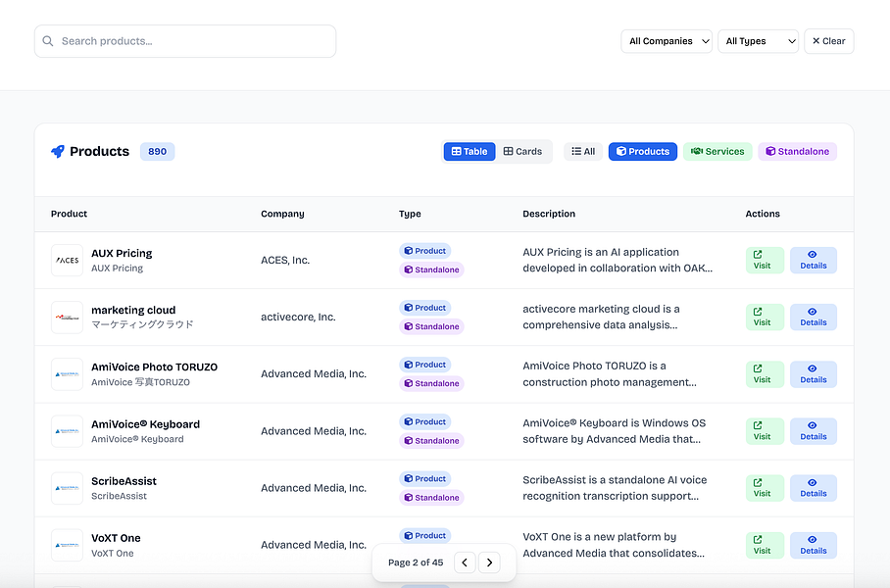Click the activecore logo for marketing cloud
The width and height of the screenshot is (890, 588).
pyautogui.click(x=67, y=318)
